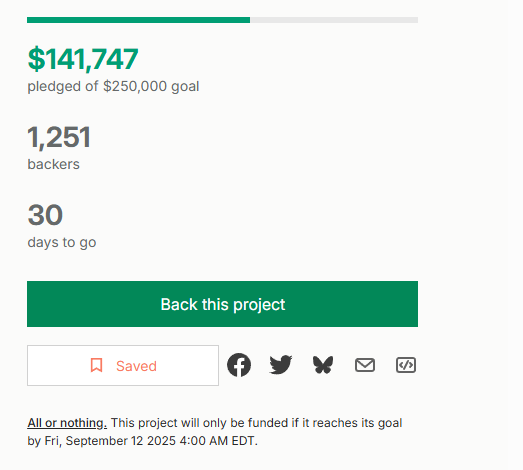Open the All or nothing link
Viewport: 523px width, 470px height.
pos(67,423)
